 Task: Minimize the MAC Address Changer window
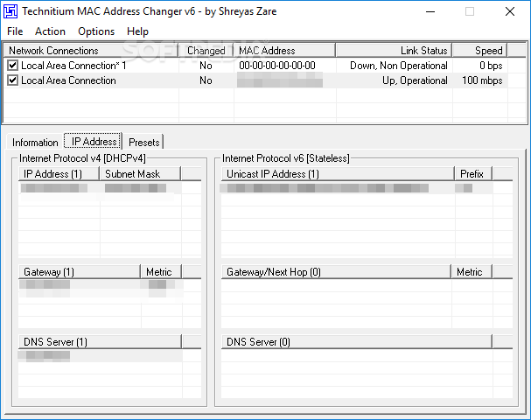pyautogui.click(x=430, y=12)
